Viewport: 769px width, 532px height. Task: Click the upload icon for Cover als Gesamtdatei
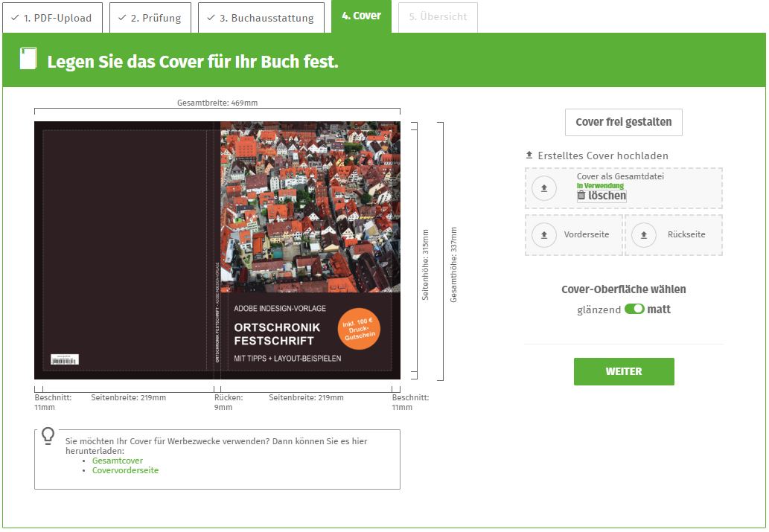[544, 188]
